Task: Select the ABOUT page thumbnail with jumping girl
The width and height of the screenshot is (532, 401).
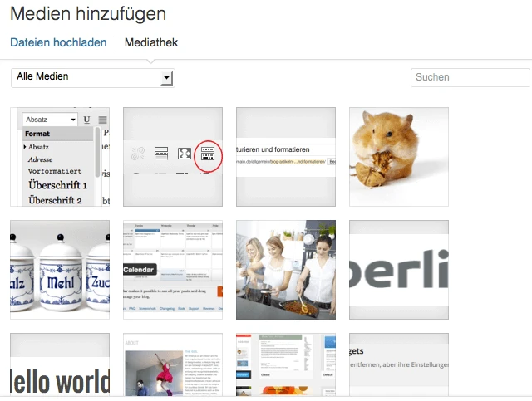Action: coord(173,364)
